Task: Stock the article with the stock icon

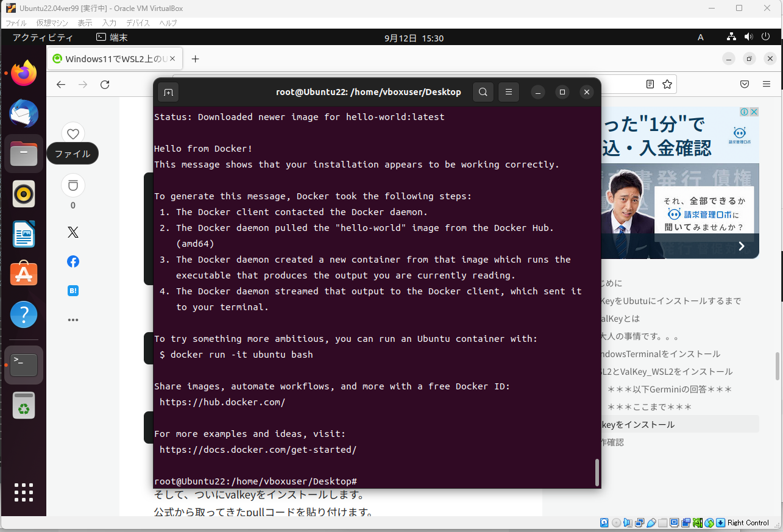Action: point(73,185)
